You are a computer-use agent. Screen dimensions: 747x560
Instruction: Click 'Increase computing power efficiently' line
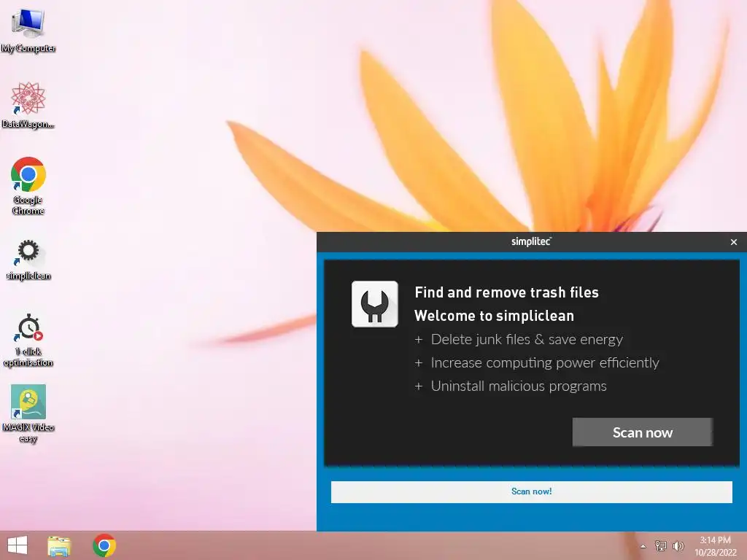click(x=537, y=362)
